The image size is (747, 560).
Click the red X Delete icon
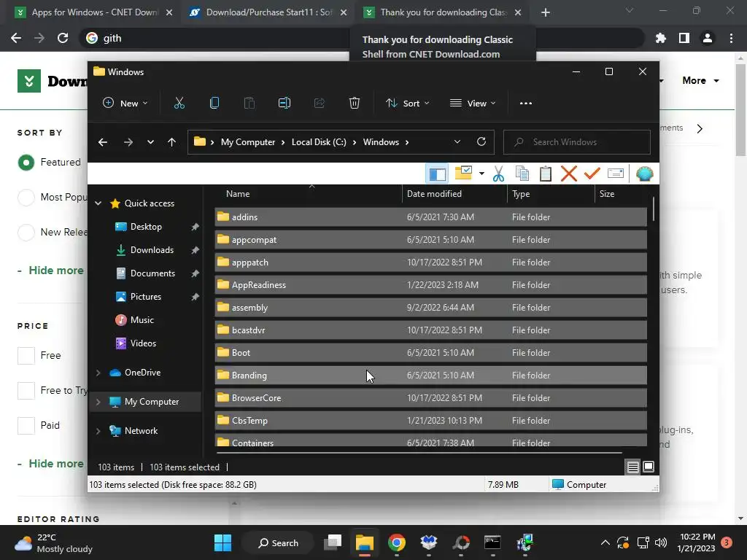tap(569, 174)
